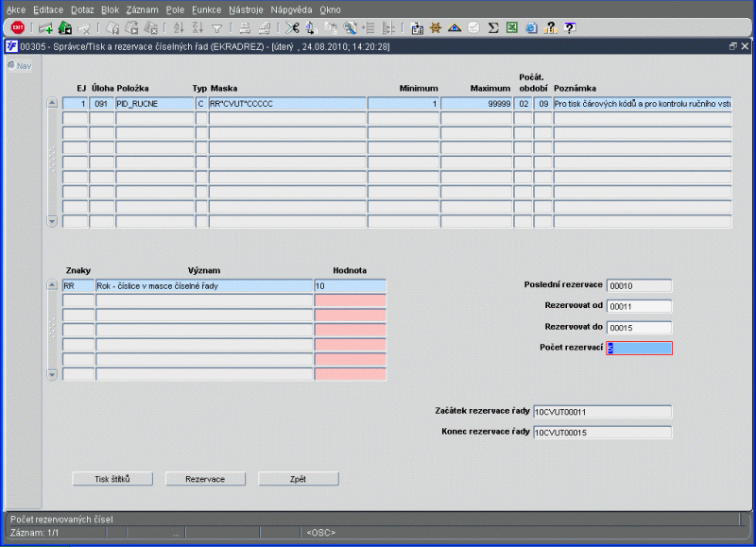Image resolution: width=756 pixels, height=547 pixels.
Task: Click the Úloha cell showing 091
Action: (101, 104)
